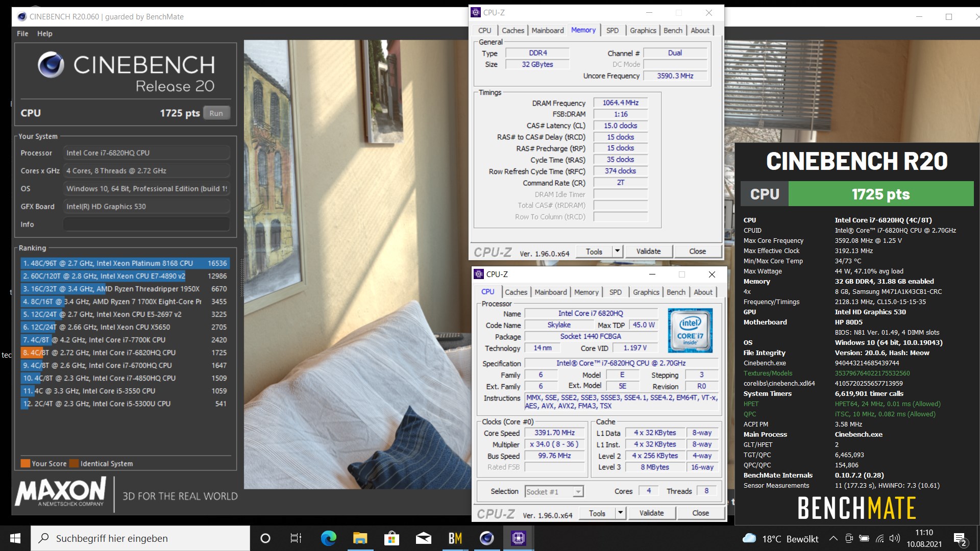Switch to CPU-Z via its taskbar icon
Screen dimensions: 980x551
point(518,538)
